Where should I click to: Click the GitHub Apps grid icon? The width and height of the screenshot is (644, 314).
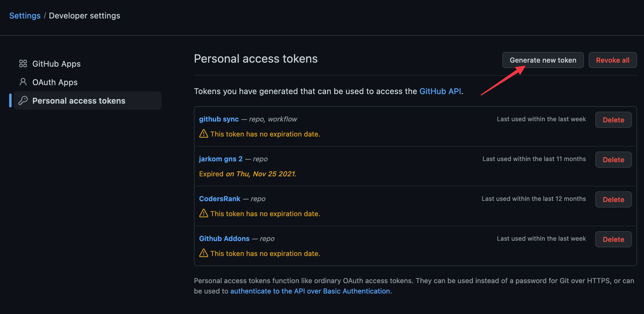click(x=23, y=63)
